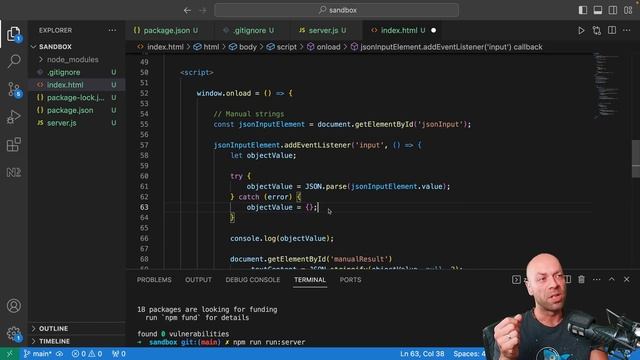Open the PROBLEMS panel tab
This screenshot has height=360, width=640.
point(154,280)
